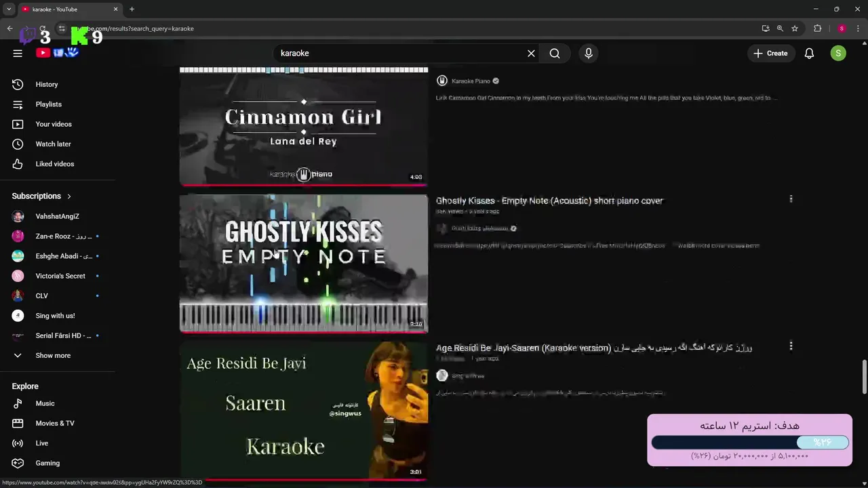Open the browser extensions puzzle icon
The height and width of the screenshot is (488, 868).
pos(817,28)
